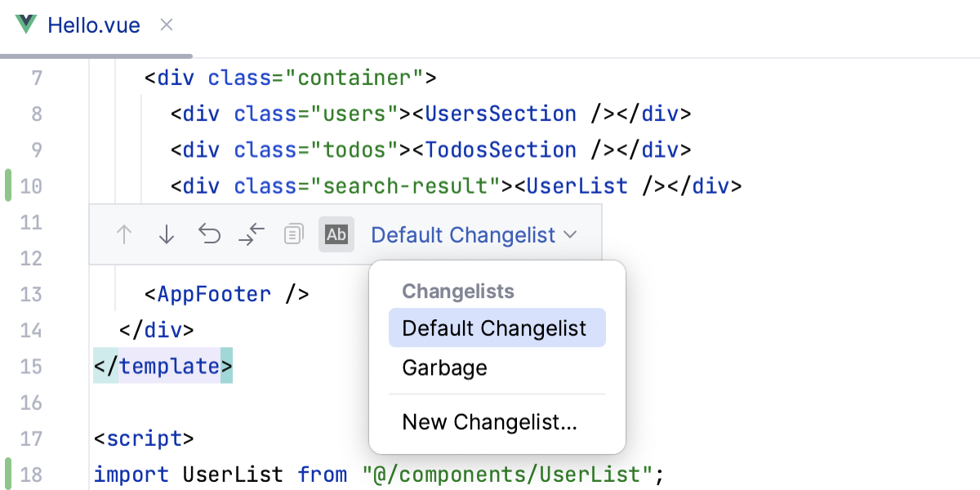Collapse the changelist popup via its dropdown arrow
The image size is (980, 490).
570,234
